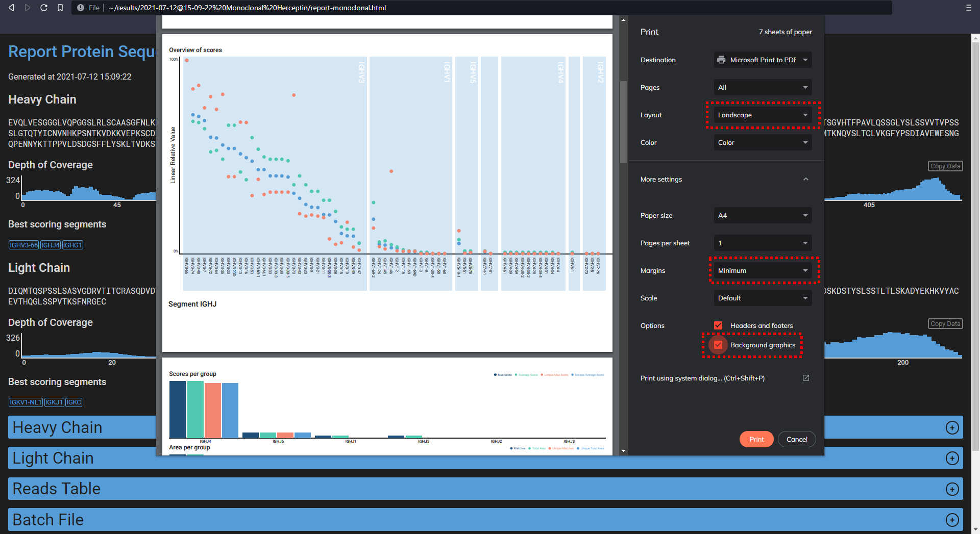Image resolution: width=980 pixels, height=534 pixels.
Task: Copy Data for light chain coverage
Action: point(945,323)
